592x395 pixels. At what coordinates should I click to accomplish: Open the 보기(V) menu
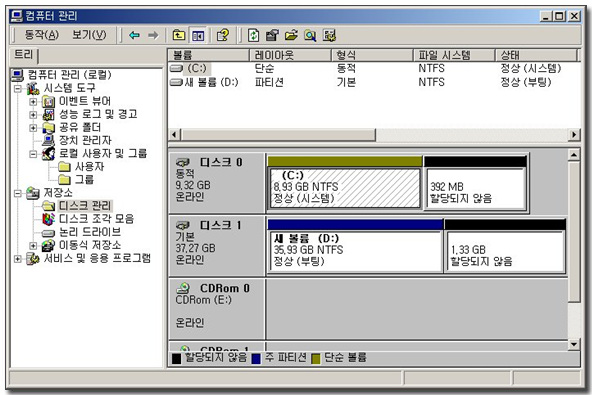pos(89,35)
